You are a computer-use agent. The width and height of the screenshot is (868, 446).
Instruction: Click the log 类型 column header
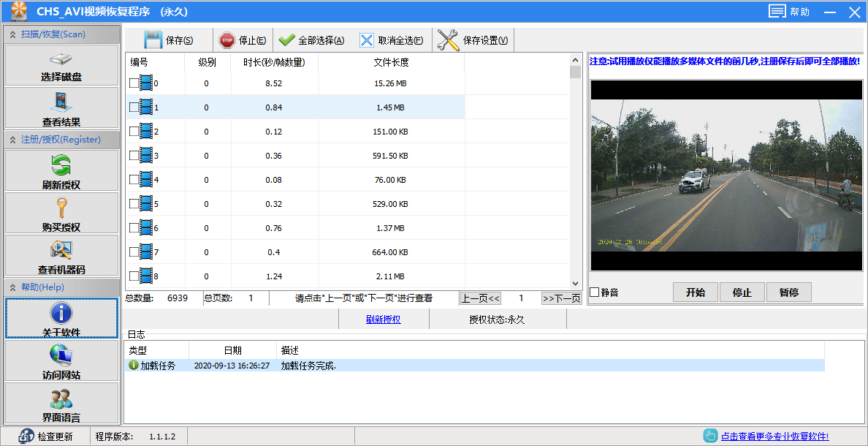[x=156, y=351]
